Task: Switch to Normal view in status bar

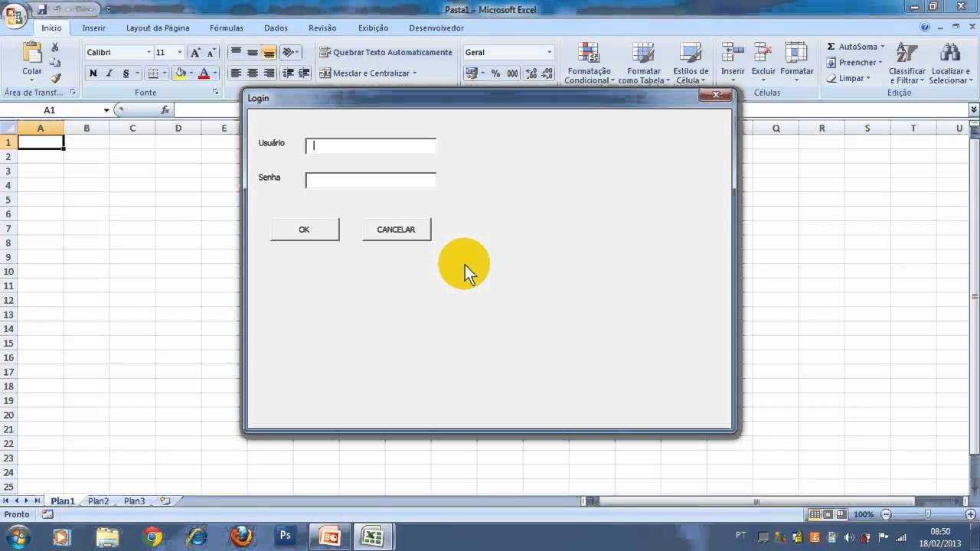Action: pyautogui.click(x=815, y=515)
